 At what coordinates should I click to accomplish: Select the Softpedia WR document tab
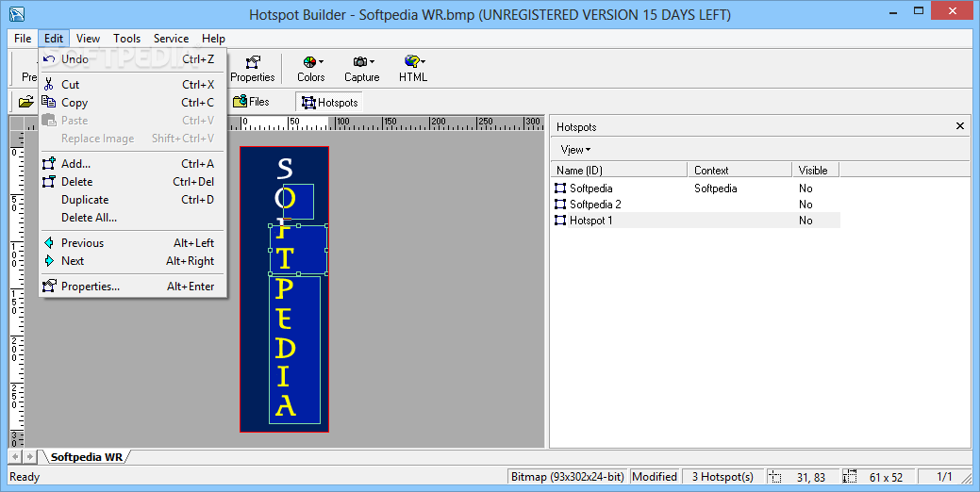pos(86,457)
